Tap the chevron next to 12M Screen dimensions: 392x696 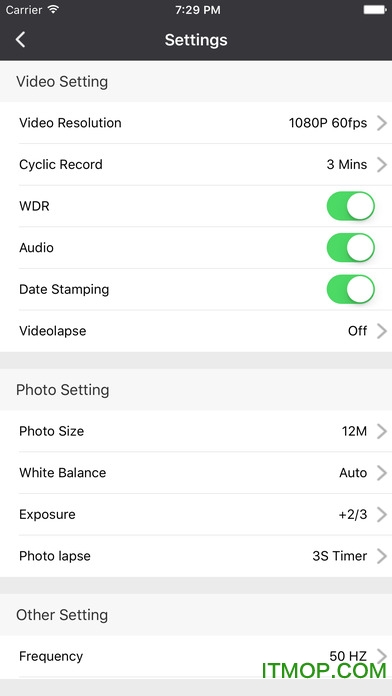(382, 431)
